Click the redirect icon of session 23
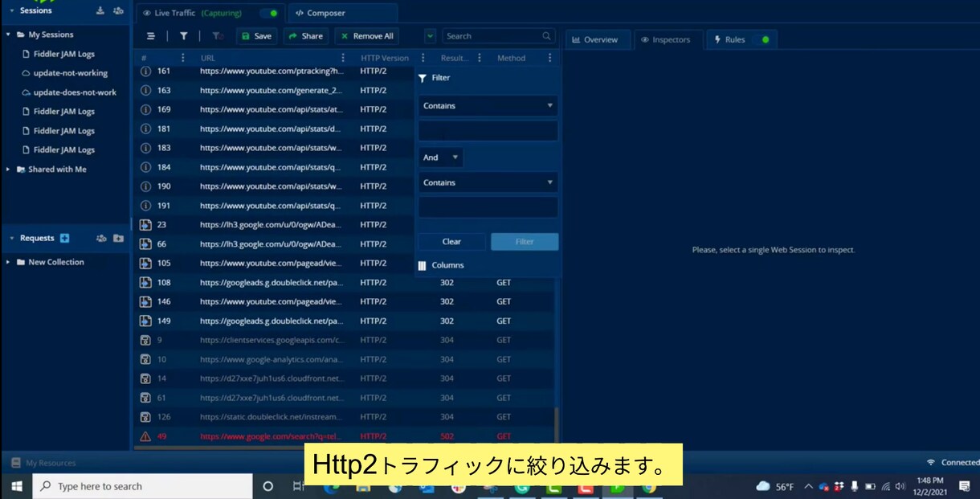This screenshot has width=980, height=499. [x=145, y=225]
